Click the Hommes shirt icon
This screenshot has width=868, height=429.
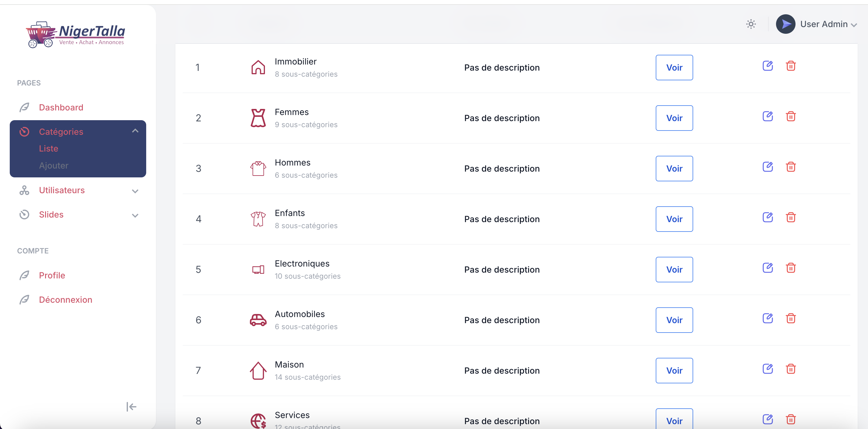click(258, 168)
